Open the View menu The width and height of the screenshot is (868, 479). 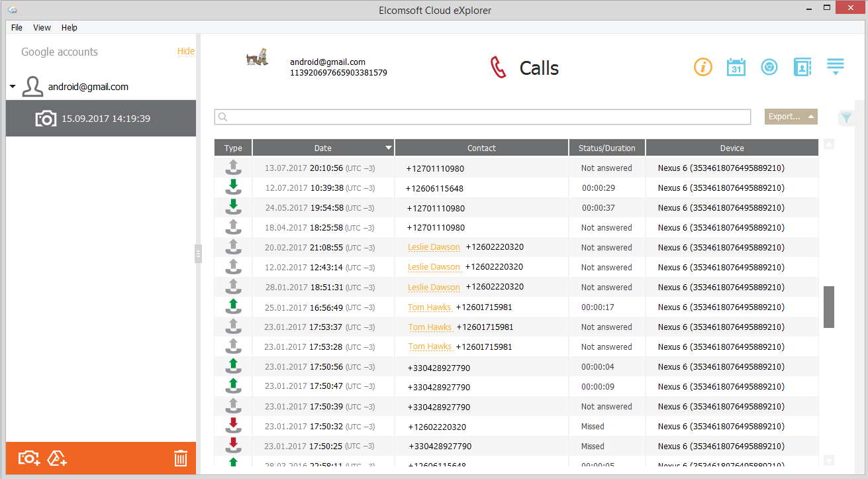point(42,28)
